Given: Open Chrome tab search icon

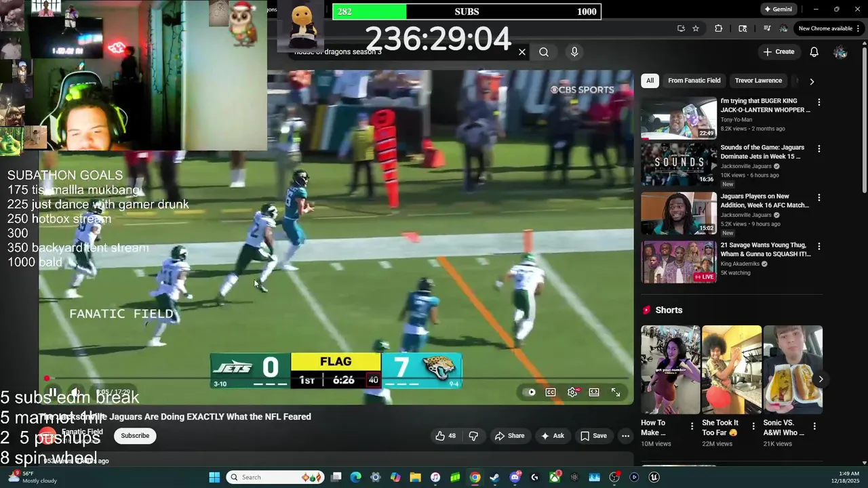Looking at the screenshot, I should [743, 28].
